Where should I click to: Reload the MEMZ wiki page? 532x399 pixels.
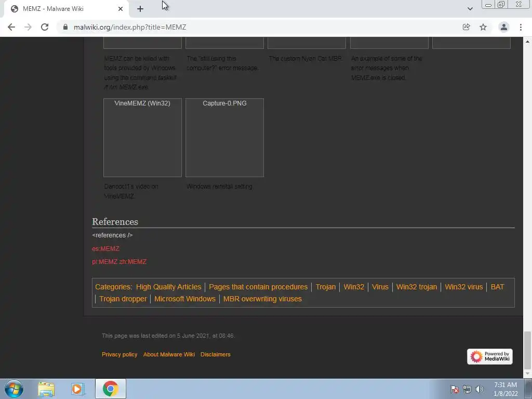click(x=45, y=27)
